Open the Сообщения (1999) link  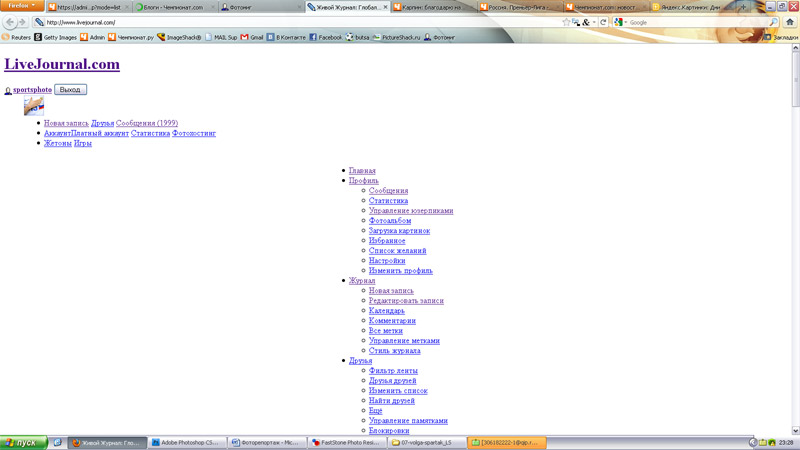[147, 123]
